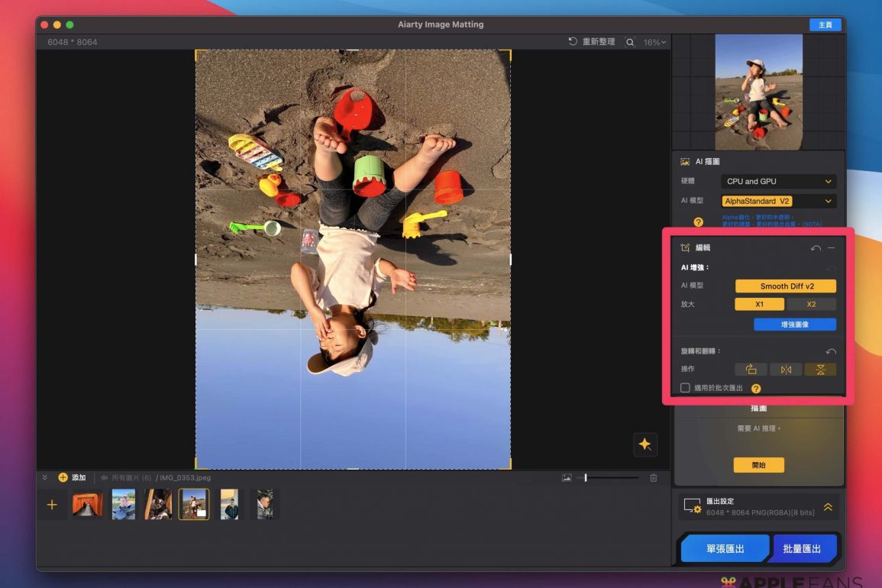Image resolution: width=882 pixels, height=588 pixels.
Task: Open the 16% zoom level dropdown
Action: pos(654,43)
